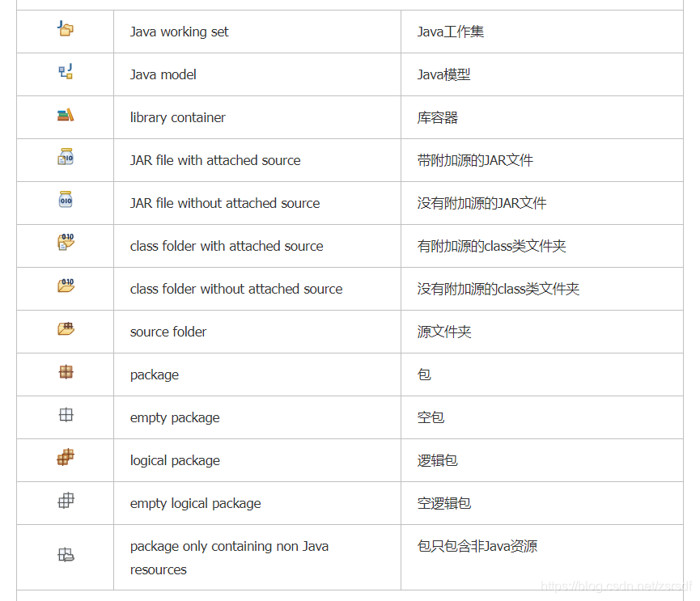The image size is (700, 601).
Task: Click the Chinese cell '空包'
Action: point(542,417)
